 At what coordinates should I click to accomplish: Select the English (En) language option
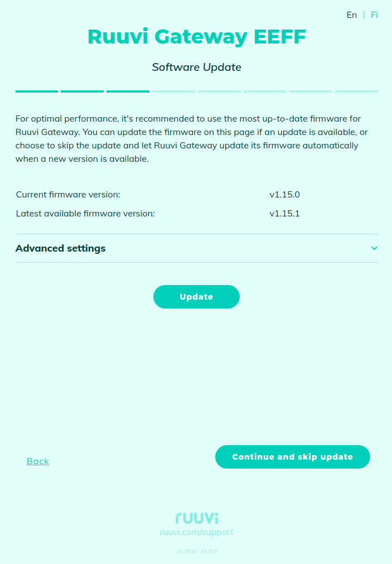point(351,15)
